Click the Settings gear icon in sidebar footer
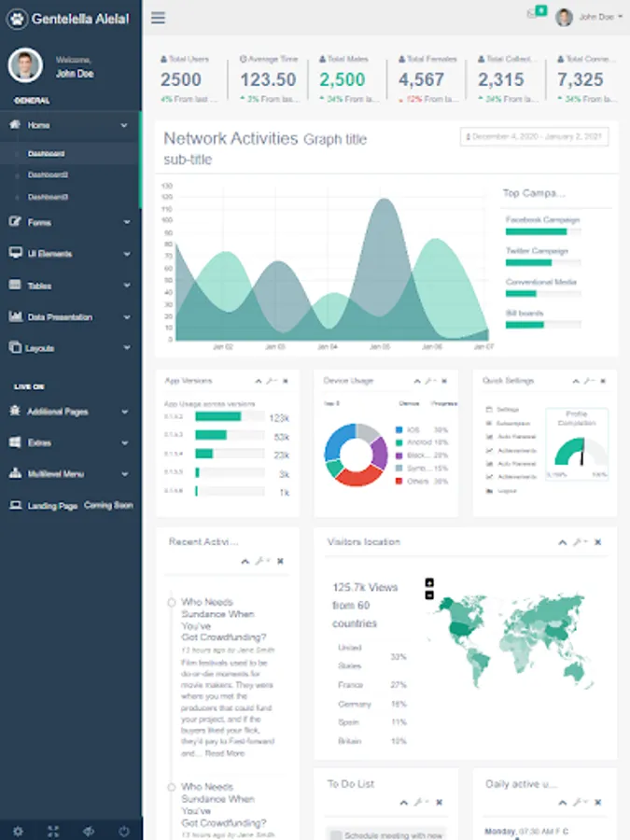 click(x=18, y=831)
